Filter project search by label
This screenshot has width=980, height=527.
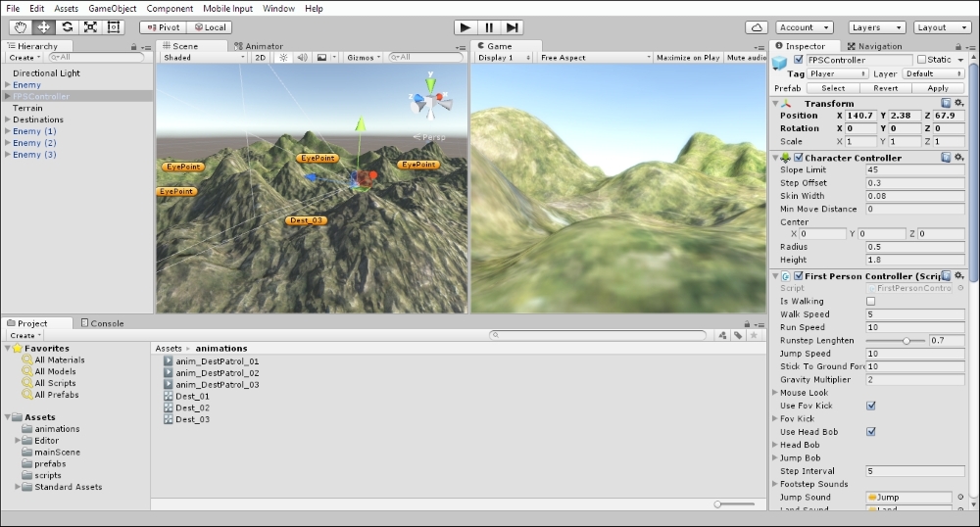pyautogui.click(x=738, y=335)
